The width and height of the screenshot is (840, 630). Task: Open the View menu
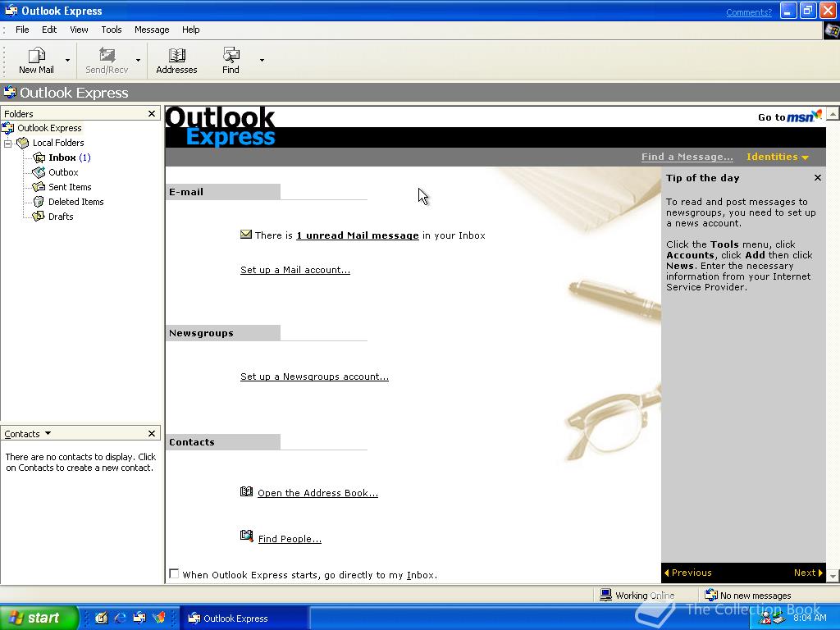[x=79, y=30]
